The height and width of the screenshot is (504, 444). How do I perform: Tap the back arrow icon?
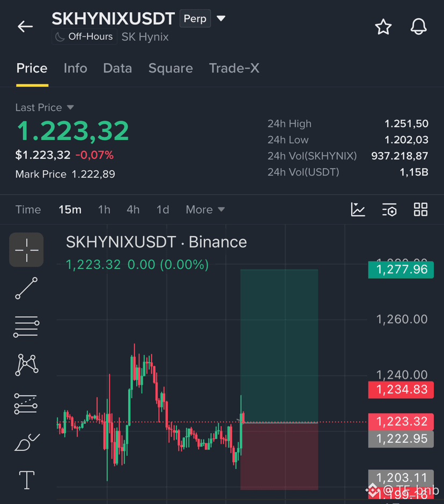[x=25, y=26]
